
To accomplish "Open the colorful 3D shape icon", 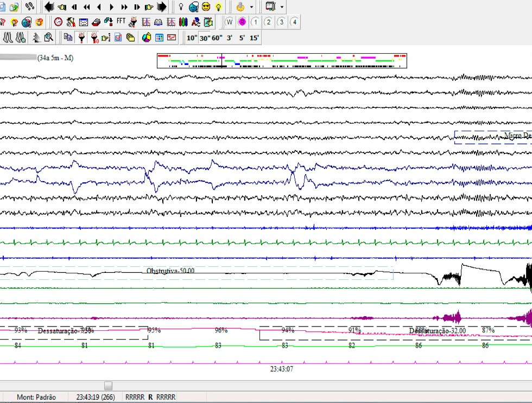I will pos(147,37).
